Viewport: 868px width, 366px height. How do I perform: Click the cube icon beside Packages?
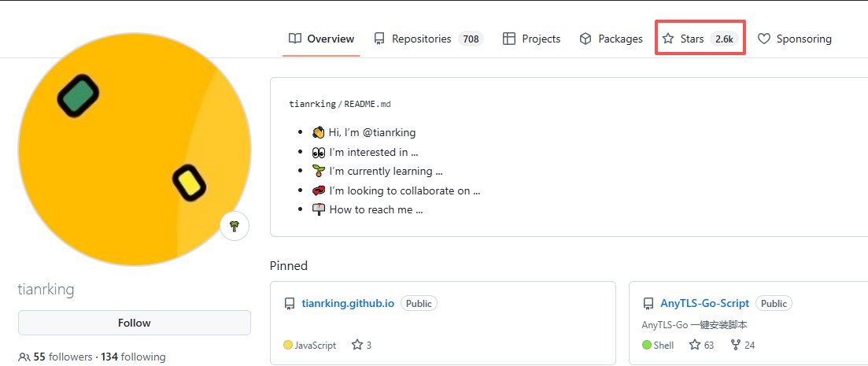tap(585, 39)
